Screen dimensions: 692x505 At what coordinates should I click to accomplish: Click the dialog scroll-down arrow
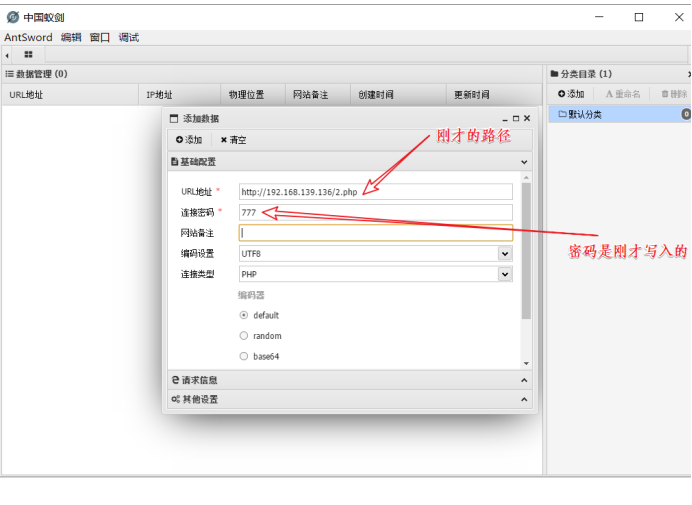point(526,363)
